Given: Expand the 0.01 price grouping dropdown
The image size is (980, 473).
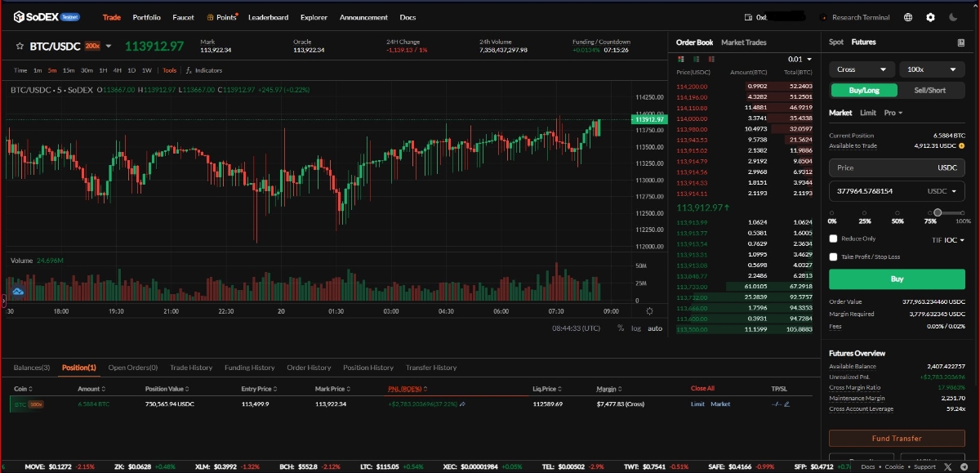Looking at the screenshot, I should (x=800, y=60).
